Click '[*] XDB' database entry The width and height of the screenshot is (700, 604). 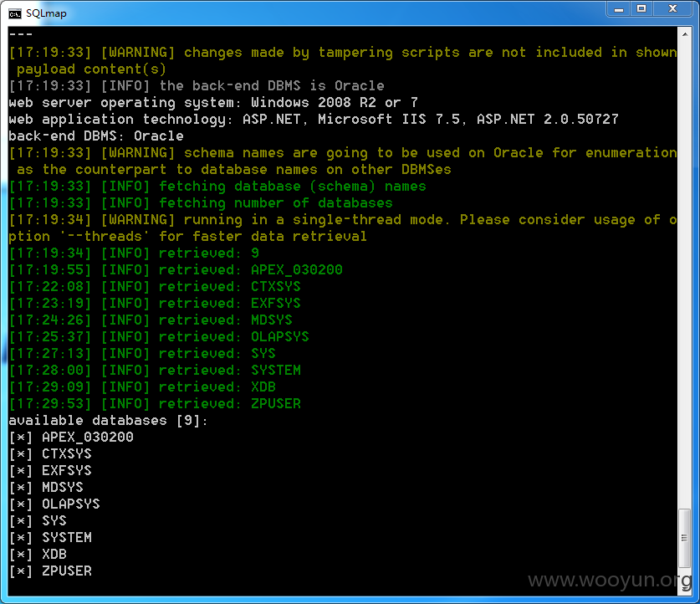[x=38, y=555]
